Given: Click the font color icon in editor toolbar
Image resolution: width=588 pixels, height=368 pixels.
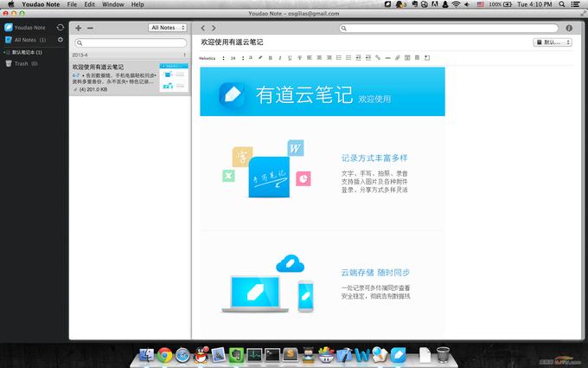Looking at the screenshot, I should [x=251, y=58].
